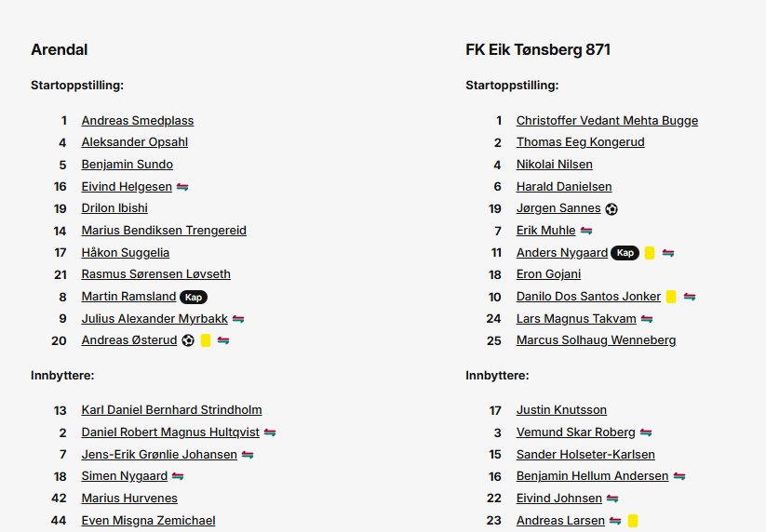Open Marcus Solhaug Wenneberg player page
This screenshot has width=766, height=532.
[x=596, y=340]
